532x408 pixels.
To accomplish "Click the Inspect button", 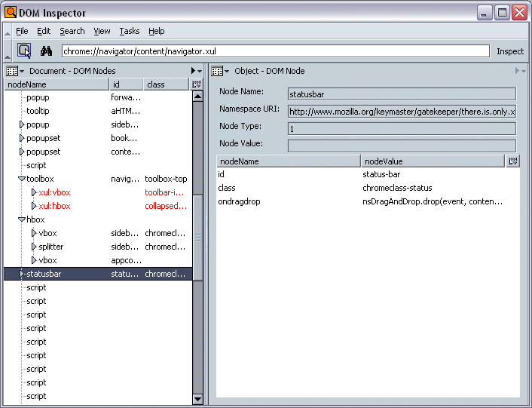I will (509, 51).
